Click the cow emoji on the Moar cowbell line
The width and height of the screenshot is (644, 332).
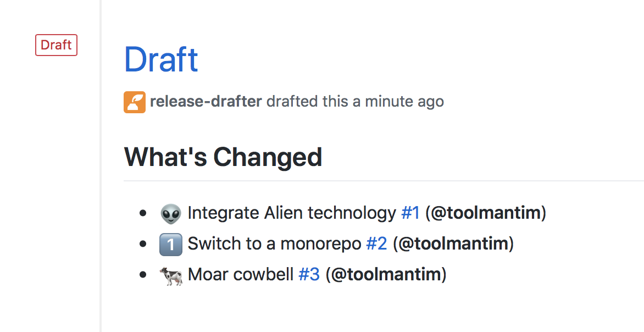coord(171,274)
